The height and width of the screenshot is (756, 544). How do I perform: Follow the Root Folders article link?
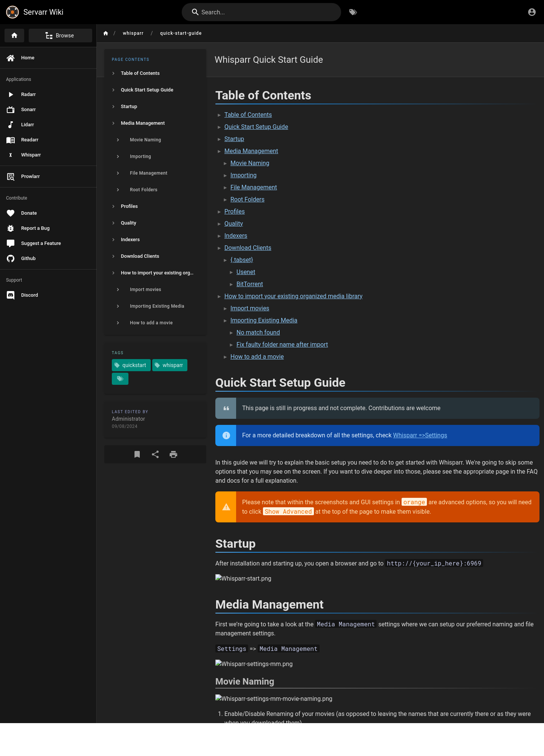[x=247, y=200]
